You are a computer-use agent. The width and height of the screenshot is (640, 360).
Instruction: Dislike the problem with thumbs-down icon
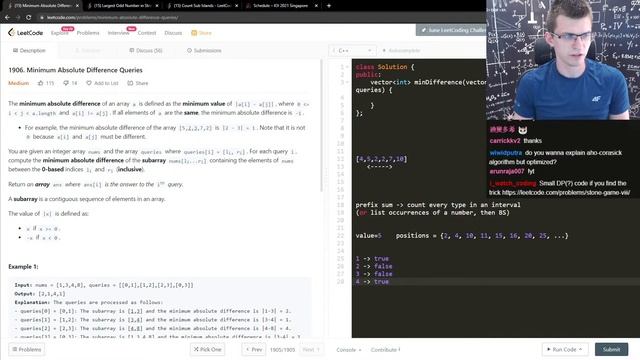pyautogui.click(x=66, y=83)
